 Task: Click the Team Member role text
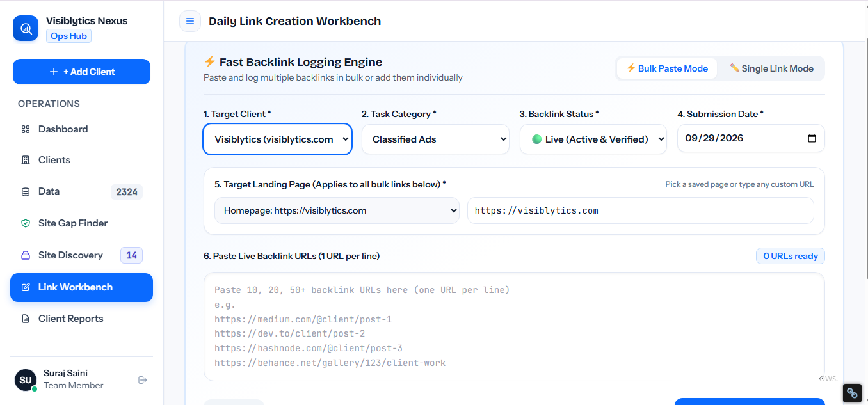coord(74,385)
